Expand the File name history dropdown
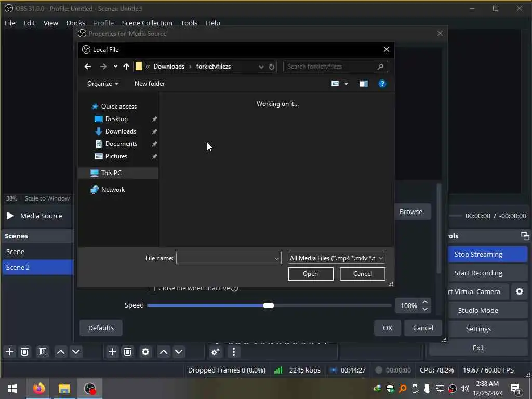 [x=277, y=258]
